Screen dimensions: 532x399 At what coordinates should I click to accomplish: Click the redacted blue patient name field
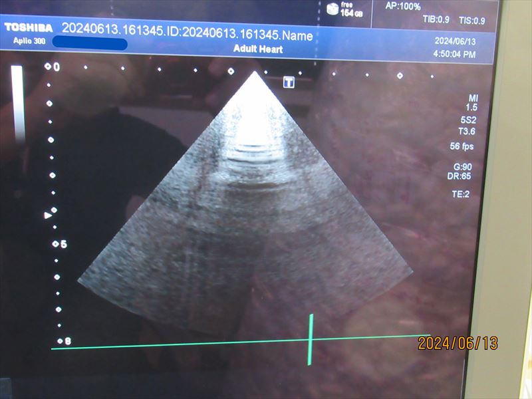89,44
